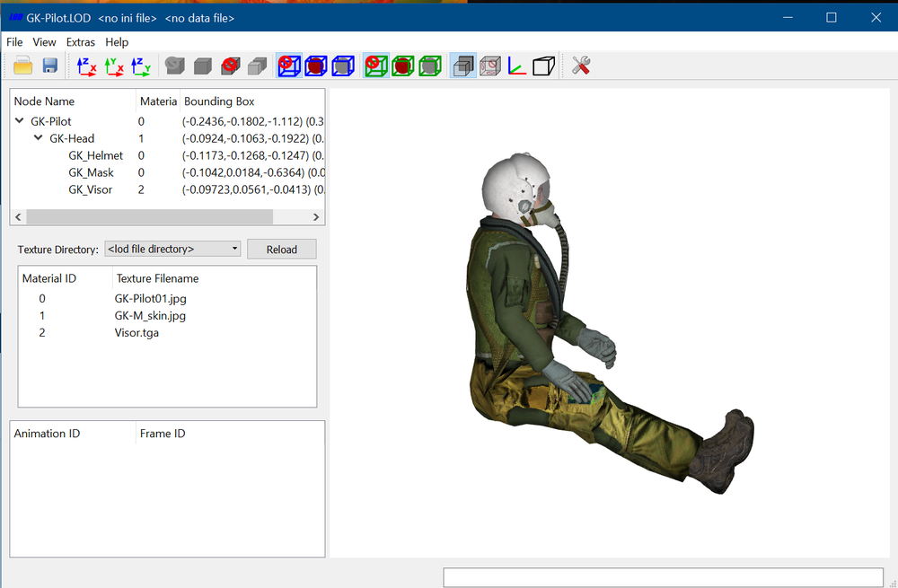This screenshot has width=898, height=588.
Task: Toggle green wireframe cube with red sphere
Action: coord(403,66)
